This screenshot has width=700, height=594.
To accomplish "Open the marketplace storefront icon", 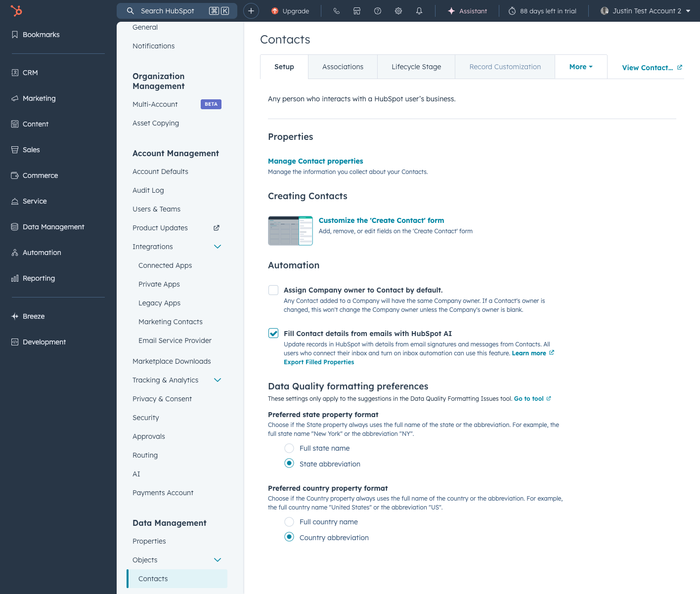I will tap(357, 11).
